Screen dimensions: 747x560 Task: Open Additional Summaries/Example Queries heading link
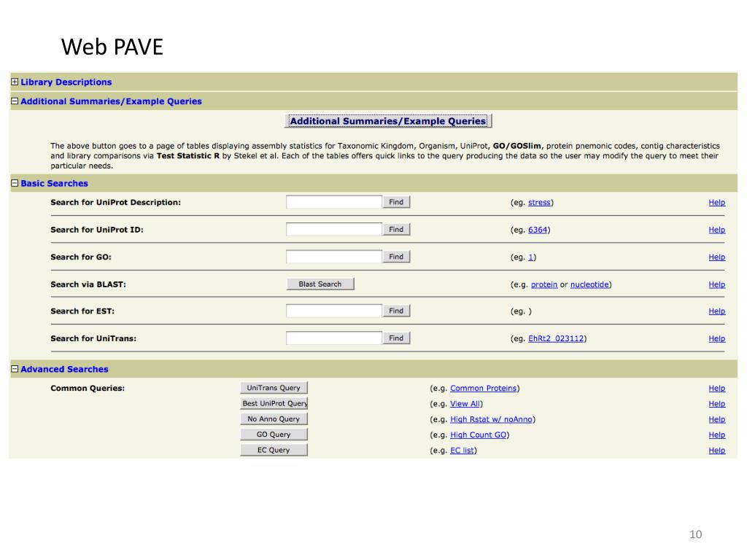point(111,101)
